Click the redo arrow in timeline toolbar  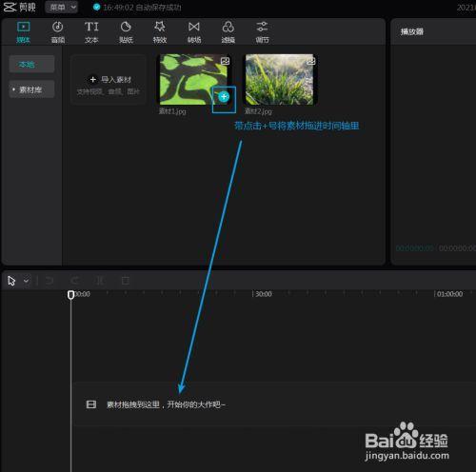click(x=75, y=281)
